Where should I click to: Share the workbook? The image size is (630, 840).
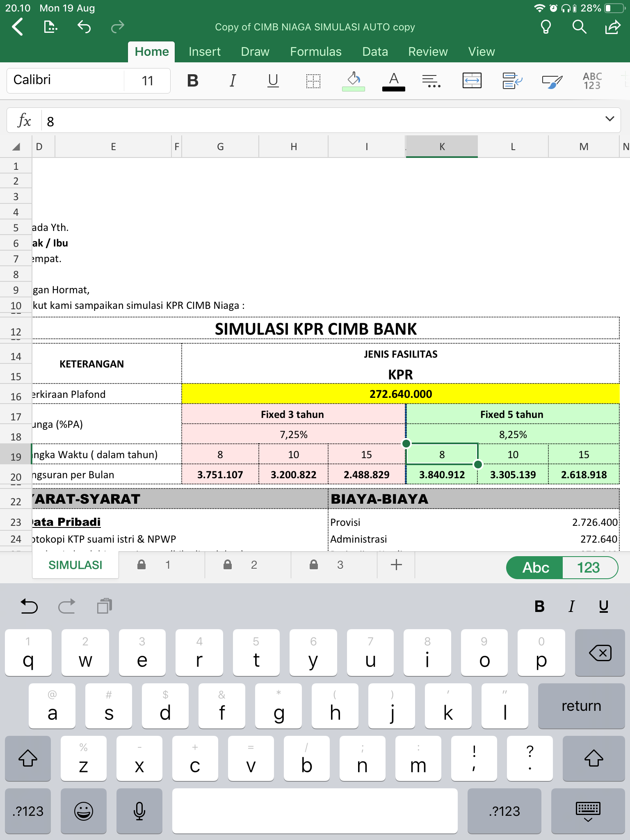coord(613,27)
